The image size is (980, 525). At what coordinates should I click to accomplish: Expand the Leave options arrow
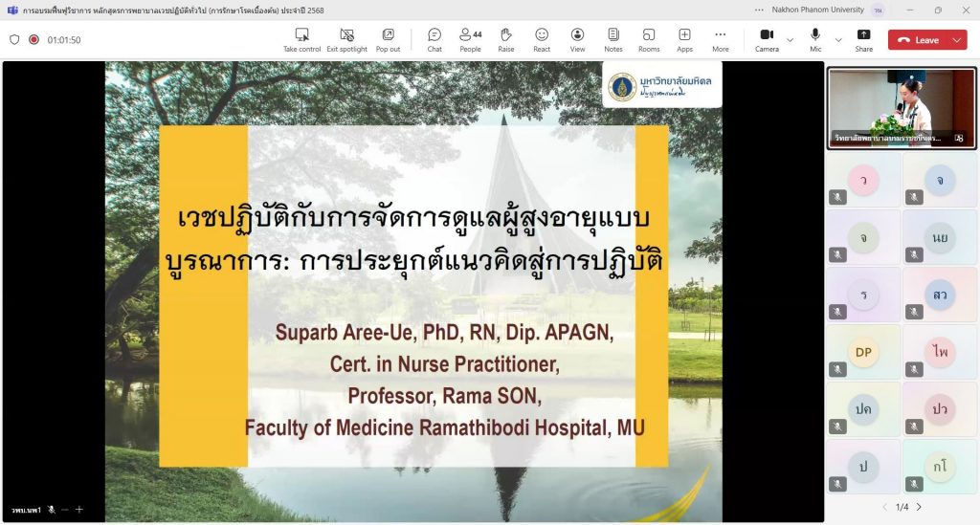pos(957,40)
